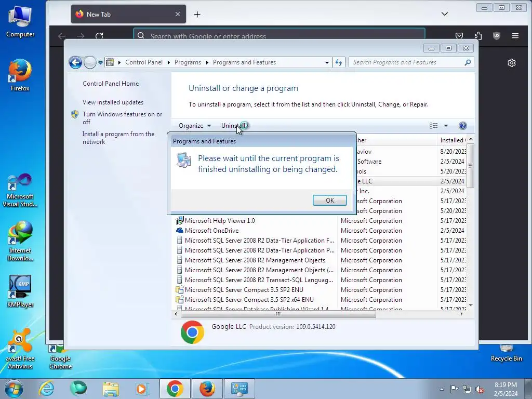Screen dimensions: 532x399
Task: Click the horizontal scrollbar thumb in the program list
Action: tap(278, 314)
